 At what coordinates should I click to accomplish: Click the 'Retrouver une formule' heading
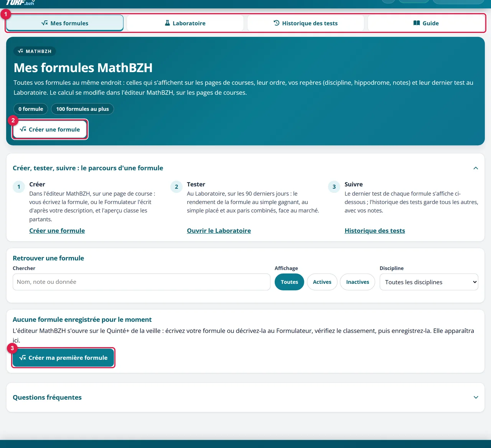48,258
